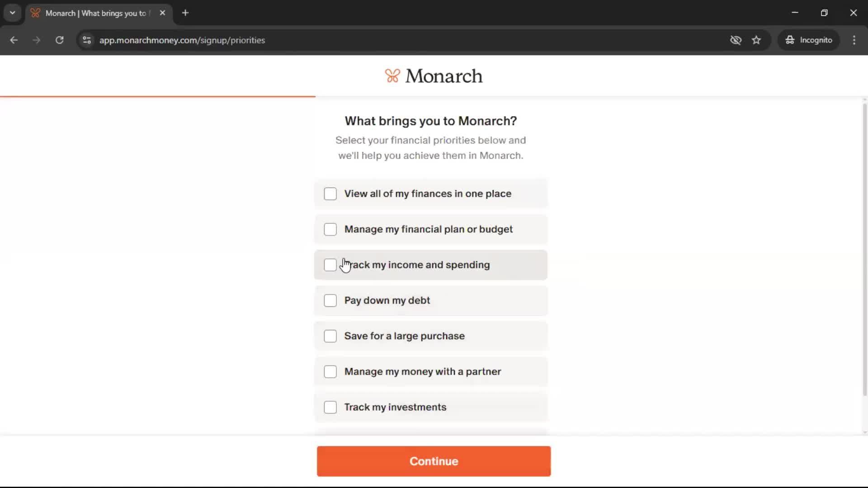Click the Incognito profile button

[x=808, y=40]
